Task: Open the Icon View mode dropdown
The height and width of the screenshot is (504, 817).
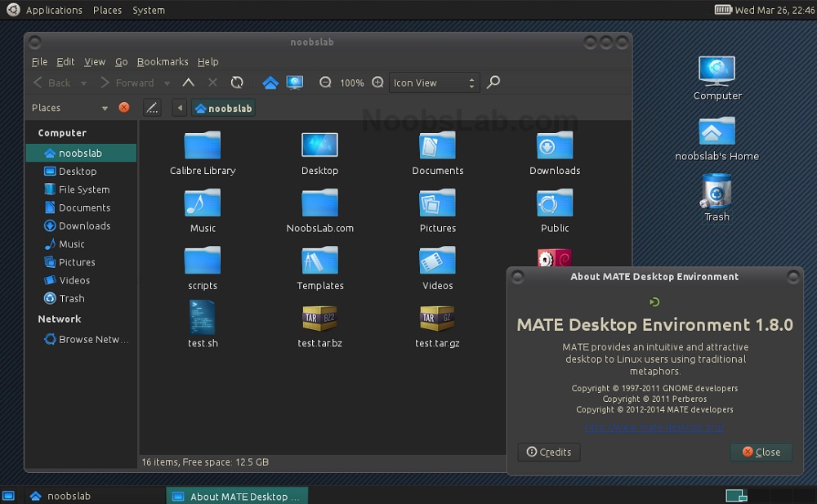Action: 434,83
